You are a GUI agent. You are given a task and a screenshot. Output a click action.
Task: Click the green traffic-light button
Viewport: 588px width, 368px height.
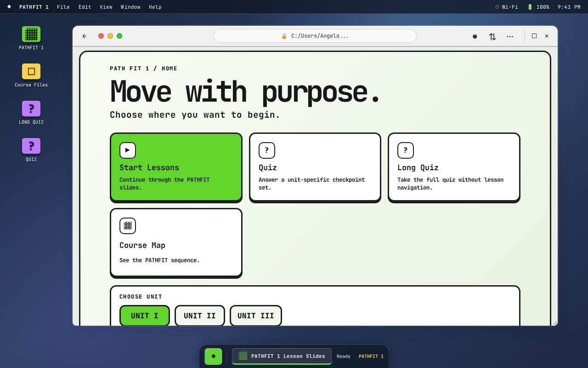click(119, 36)
